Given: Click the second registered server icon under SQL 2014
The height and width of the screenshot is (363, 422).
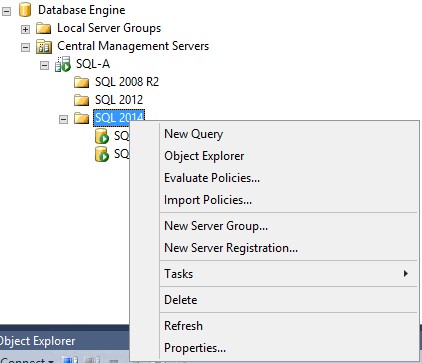Looking at the screenshot, I should click(x=102, y=154).
